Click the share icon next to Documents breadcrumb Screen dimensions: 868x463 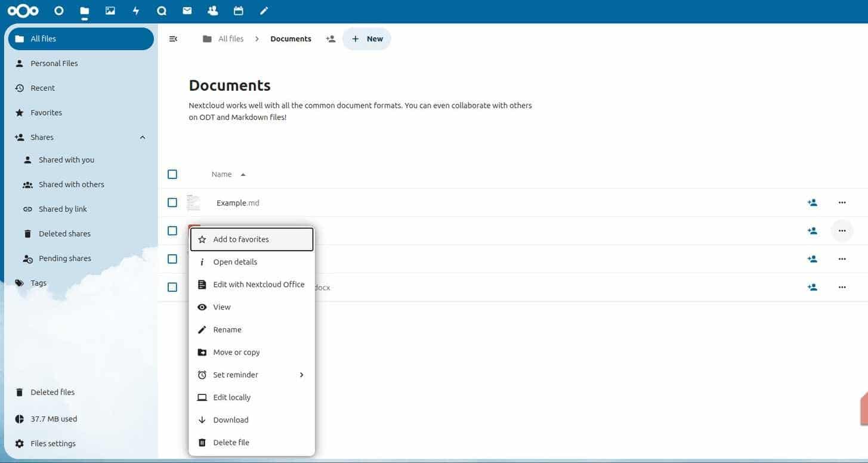[x=330, y=39]
